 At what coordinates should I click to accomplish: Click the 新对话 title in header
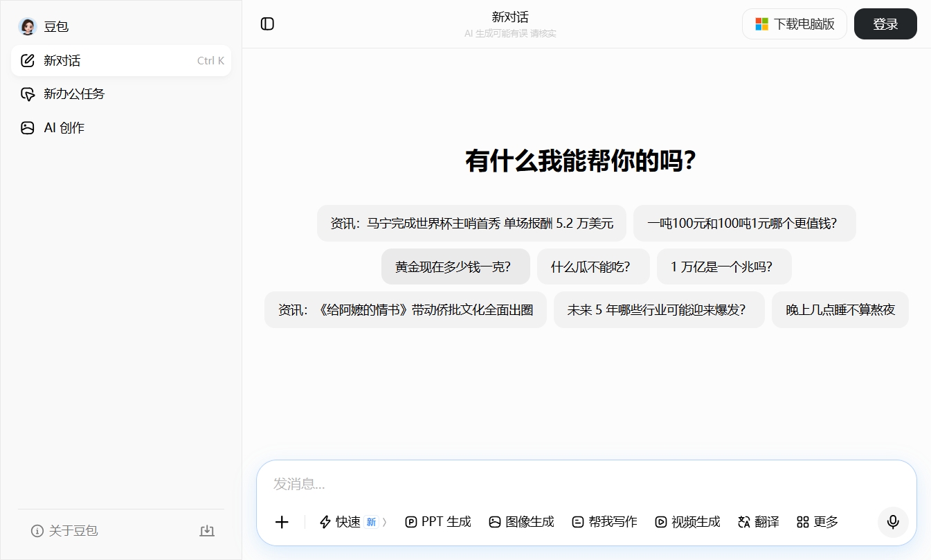[510, 17]
